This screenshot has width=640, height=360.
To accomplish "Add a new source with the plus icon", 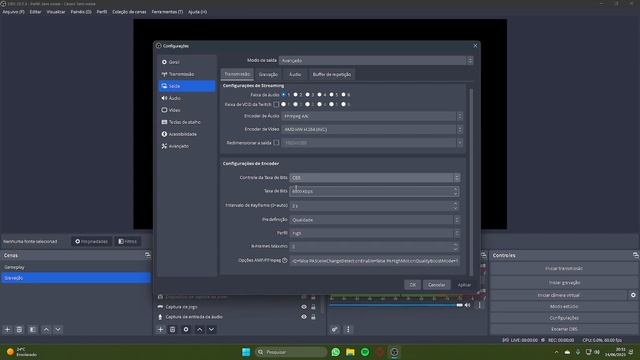I will [160, 329].
